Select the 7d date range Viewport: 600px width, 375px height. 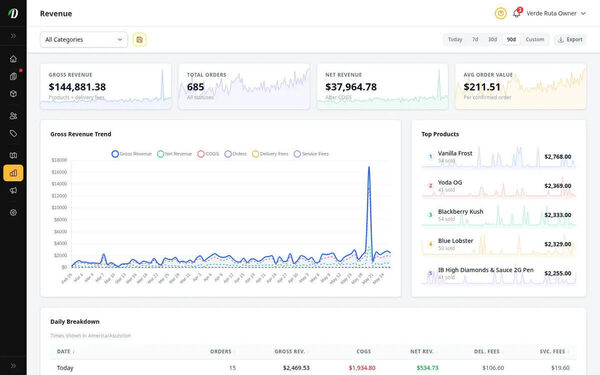point(475,39)
